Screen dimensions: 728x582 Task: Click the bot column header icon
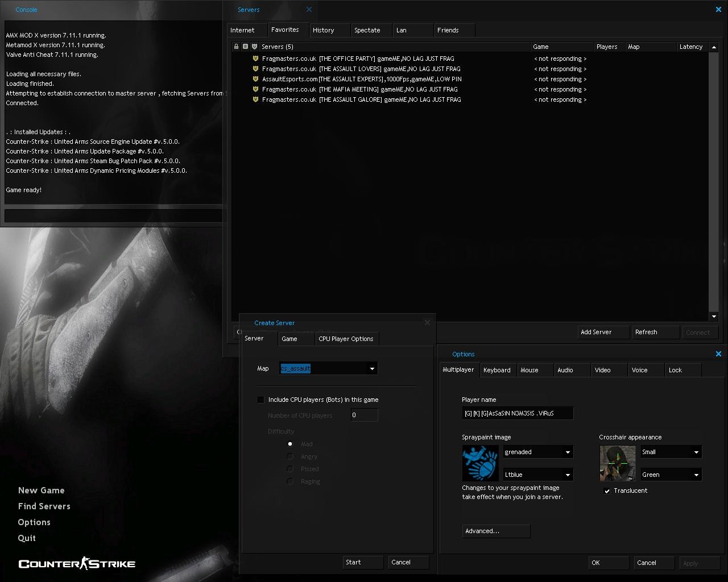point(245,47)
